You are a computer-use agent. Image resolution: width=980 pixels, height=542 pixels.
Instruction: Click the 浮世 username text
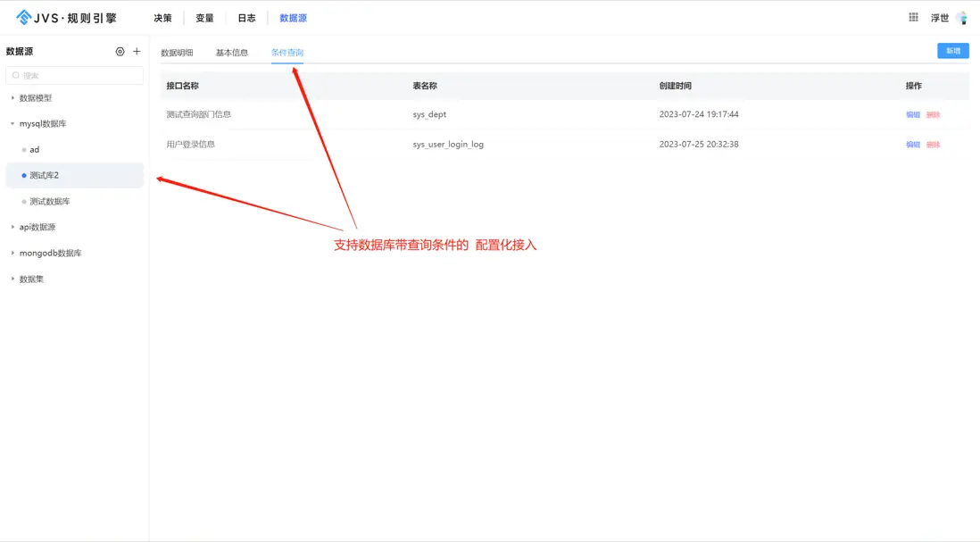939,18
